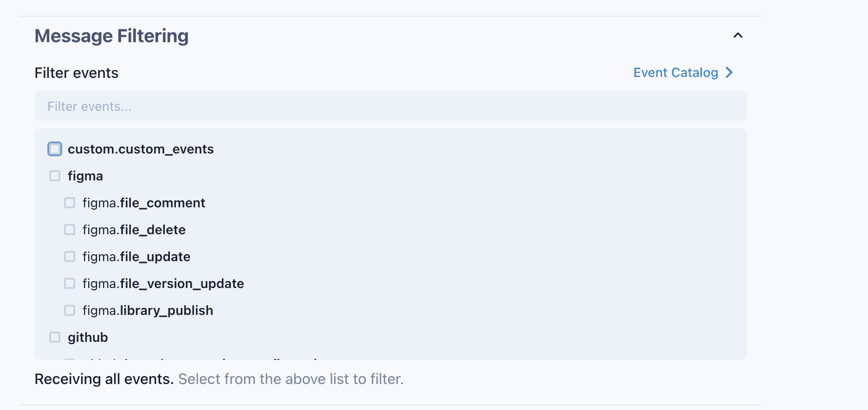Click the figma.library_publish label text

[x=148, y=310]
